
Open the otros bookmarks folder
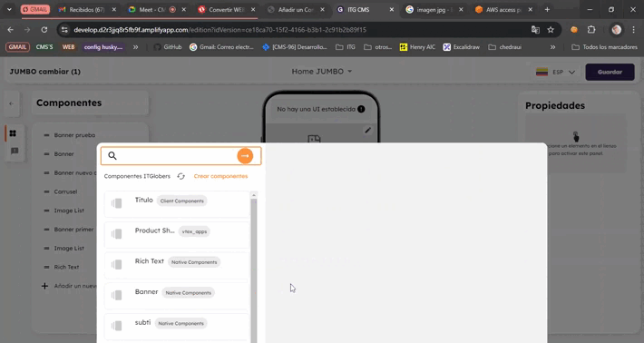(378, 47)
